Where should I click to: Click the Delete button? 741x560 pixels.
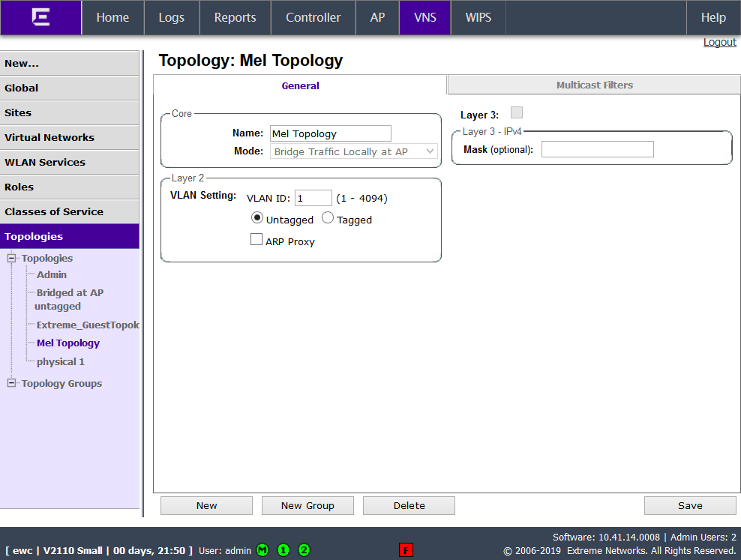pyautogui.click(x=409, y=505)
